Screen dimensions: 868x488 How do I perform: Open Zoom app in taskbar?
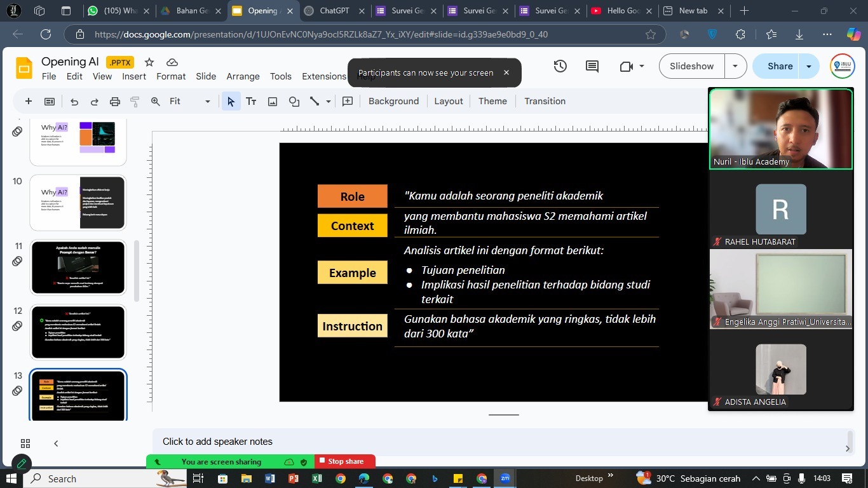[x=505, y=478]
